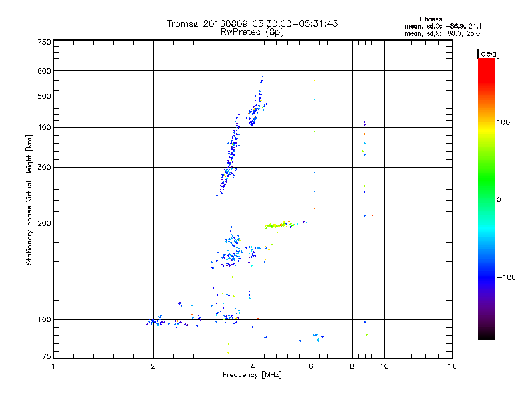Click the plot title Tromsø 20160809 05:30:00-05:31:43
The height and width of the screenshot is (399, 532).
[x=252, y=23]
